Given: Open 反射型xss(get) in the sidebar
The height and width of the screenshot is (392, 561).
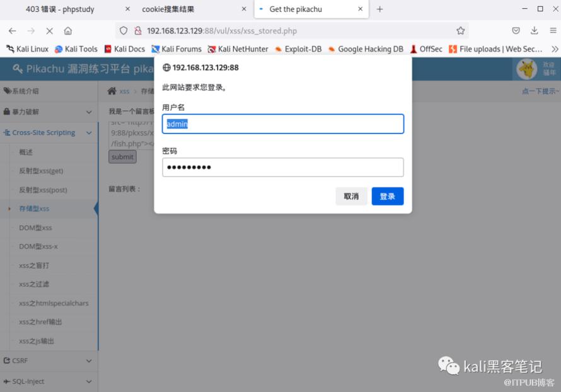Looking at the screenshot, I should [x=41, y=171].
